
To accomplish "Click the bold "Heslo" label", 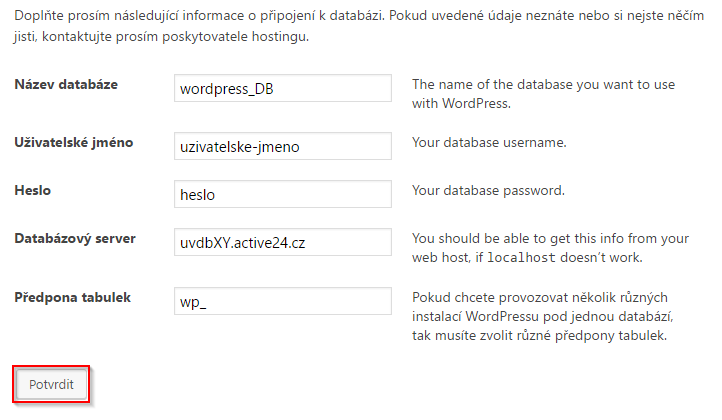I will coord(33,190).
